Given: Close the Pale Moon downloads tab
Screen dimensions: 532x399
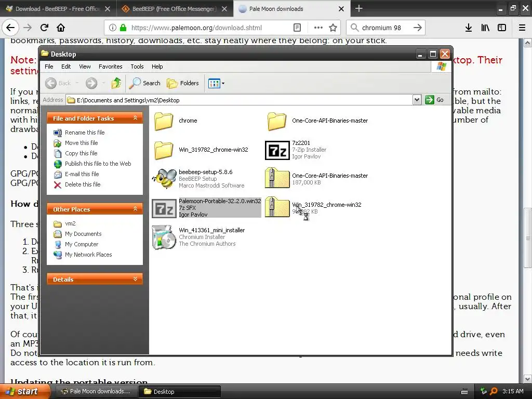Looking at the screenshot, I should [x=341, y=9].
